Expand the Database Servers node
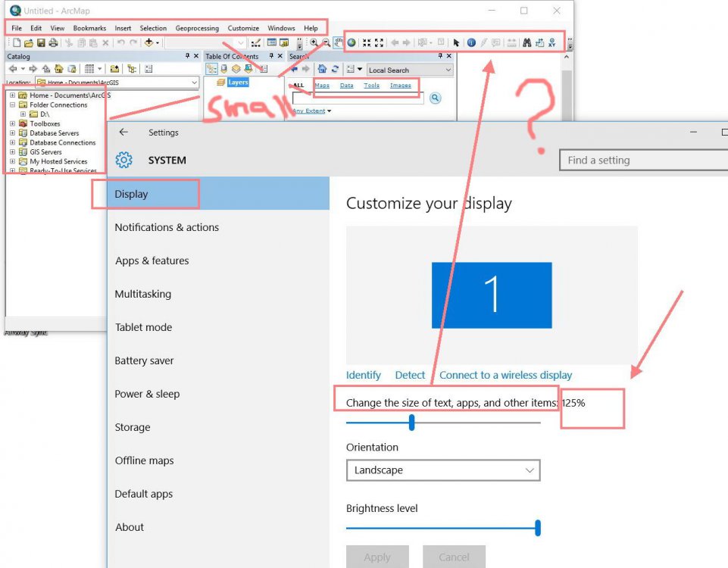The image size is (728, 568). (13, 133)
